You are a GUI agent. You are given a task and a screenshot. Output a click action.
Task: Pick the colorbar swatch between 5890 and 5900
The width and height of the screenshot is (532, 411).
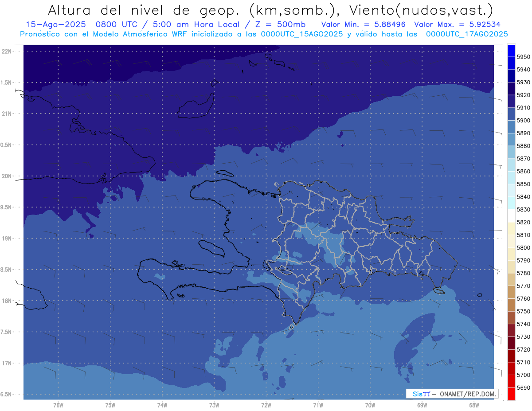511,127
